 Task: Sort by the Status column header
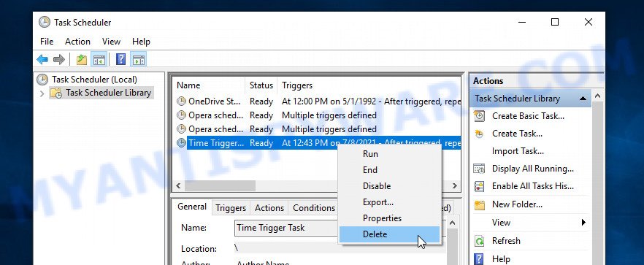pyautogui.click(x=261, y=85)
